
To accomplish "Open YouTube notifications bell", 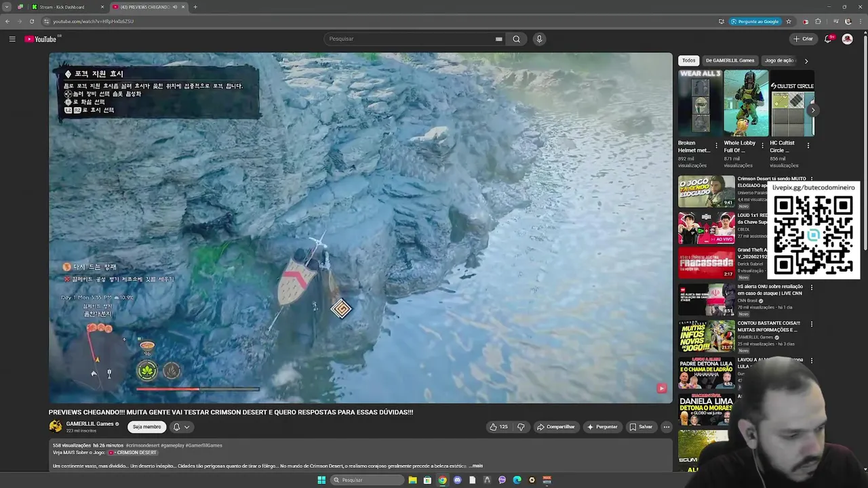I will pos(828,39).
